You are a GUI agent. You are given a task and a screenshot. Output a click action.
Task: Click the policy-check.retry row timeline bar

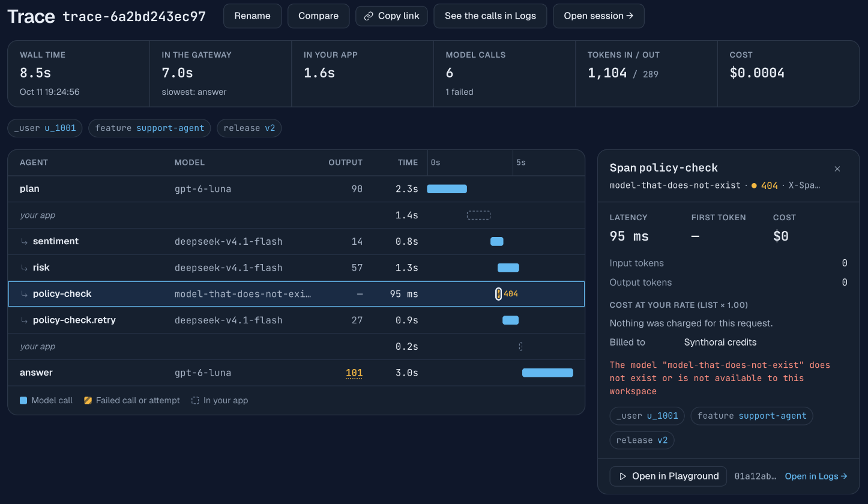pyautogui.click(x=510, y=320)
